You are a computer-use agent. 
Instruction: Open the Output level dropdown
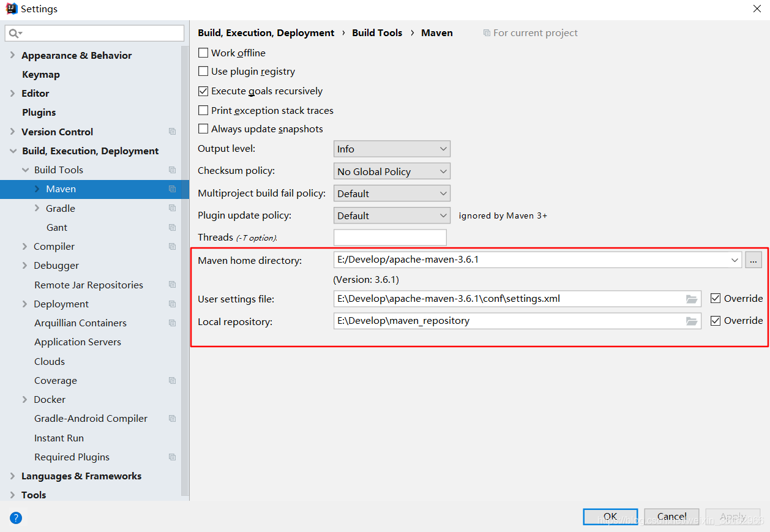pyautogui.click(x=392, y=149)
